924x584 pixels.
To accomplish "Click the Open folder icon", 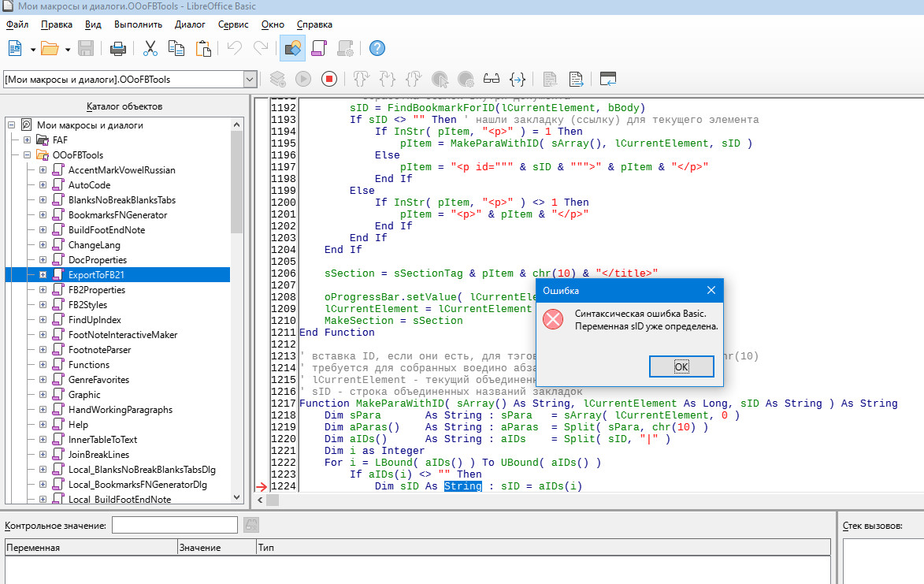I will pos(50,48).
